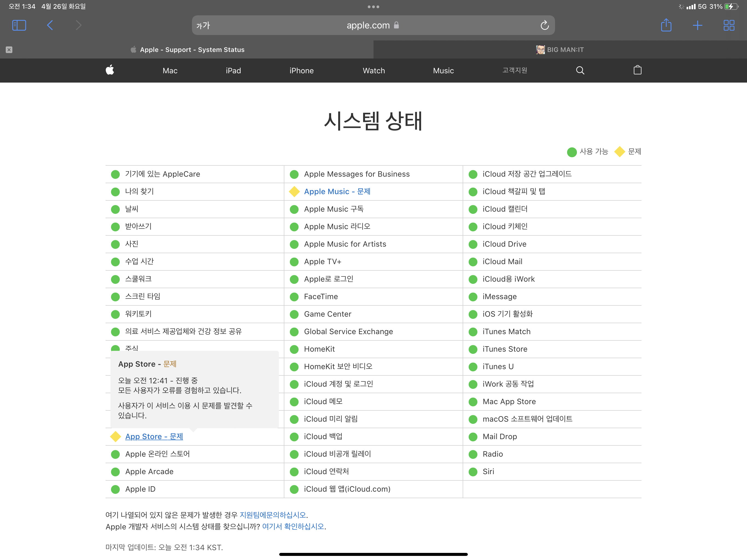
Task: Select the iCloud 백업 entry
Action: [x=373, y=436]
